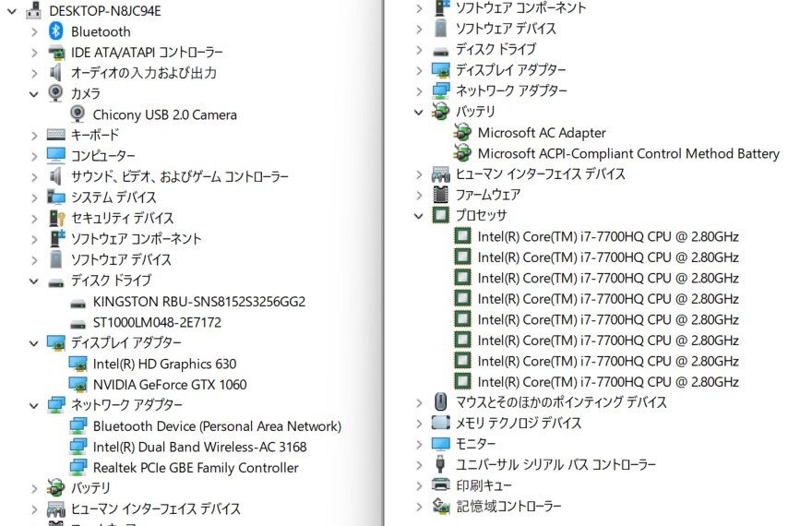Click the コンピューター monitor icon
This screenshot has height=526, width=812.
(x=56, y=155)
